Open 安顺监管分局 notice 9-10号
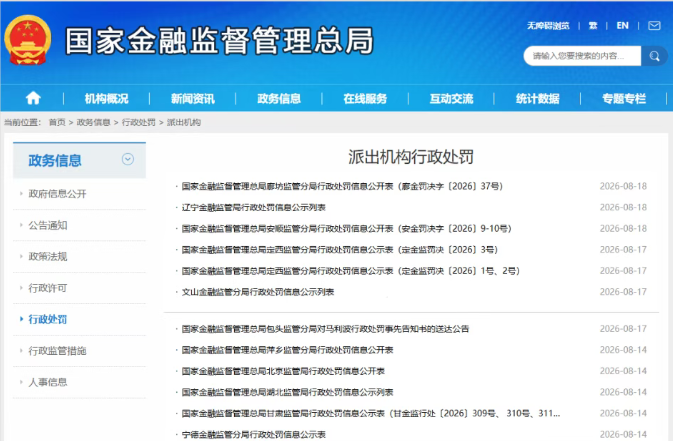The height and width of the screenshot is (441, 673). point(346,228)
